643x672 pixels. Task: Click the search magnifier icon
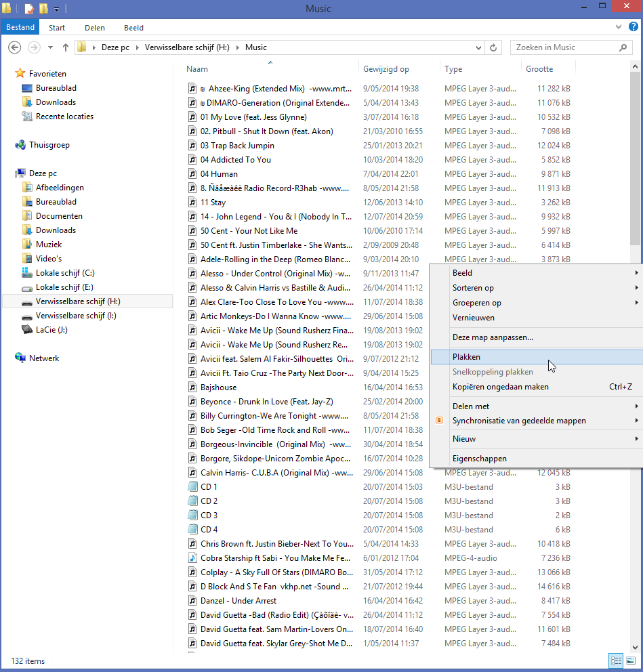coord(623,47)
